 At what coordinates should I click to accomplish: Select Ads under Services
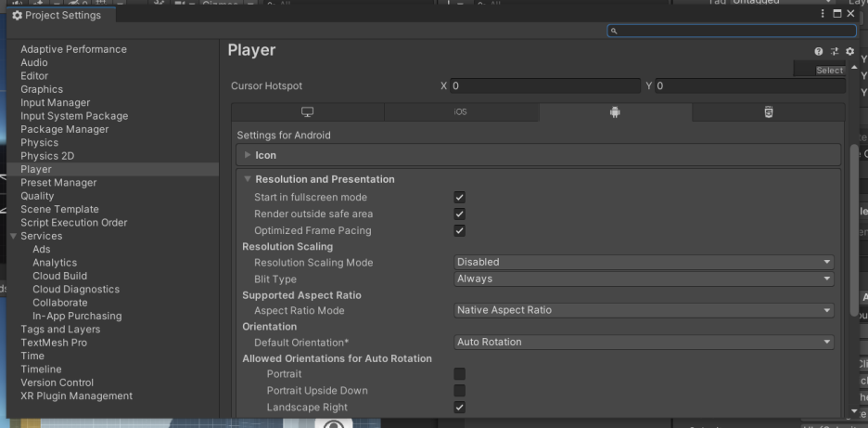[42, 249]
